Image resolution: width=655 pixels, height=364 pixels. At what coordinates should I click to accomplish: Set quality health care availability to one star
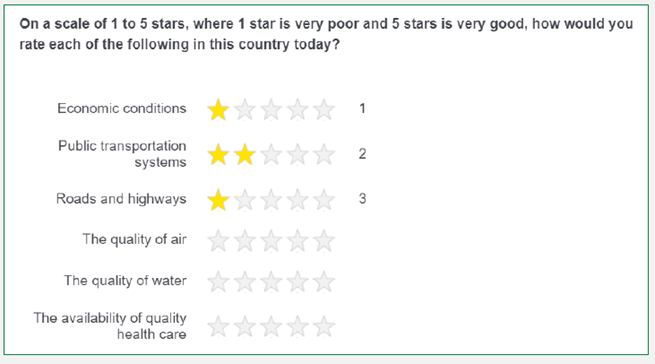[218, 326]
